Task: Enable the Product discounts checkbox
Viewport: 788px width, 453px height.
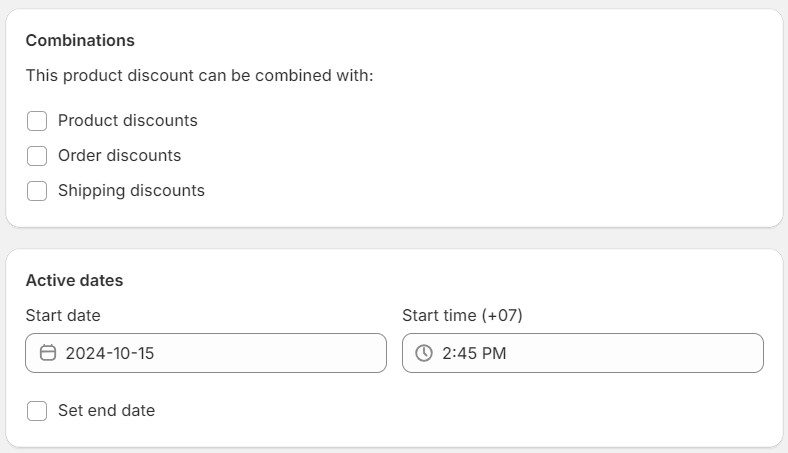Action: pos(37,121)
